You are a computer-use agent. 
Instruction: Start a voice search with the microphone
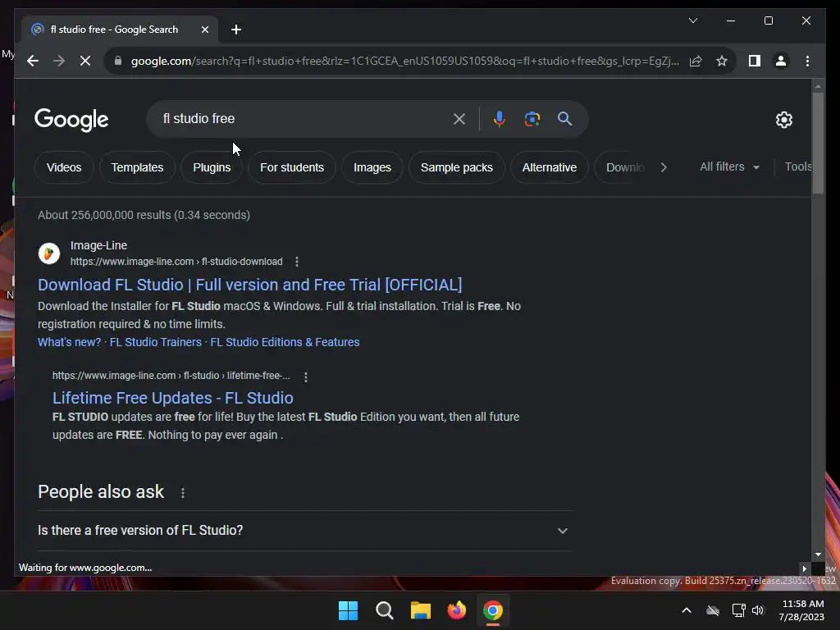tap(500, 119)
